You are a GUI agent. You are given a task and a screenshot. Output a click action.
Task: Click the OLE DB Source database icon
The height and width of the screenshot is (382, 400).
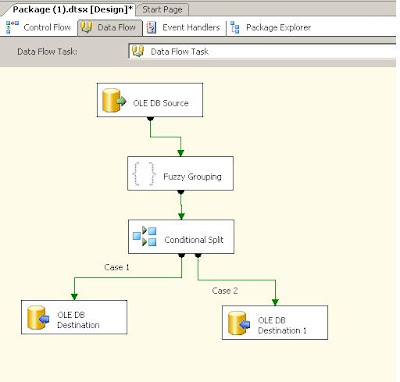pos(114,100)
